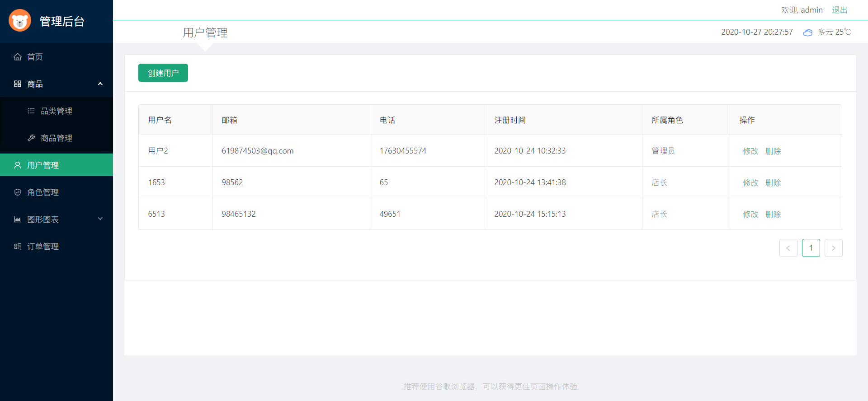868x401 pixels.
Task: Collapse the 商品 submenu arrow
Action: click(x=100, y=84)
